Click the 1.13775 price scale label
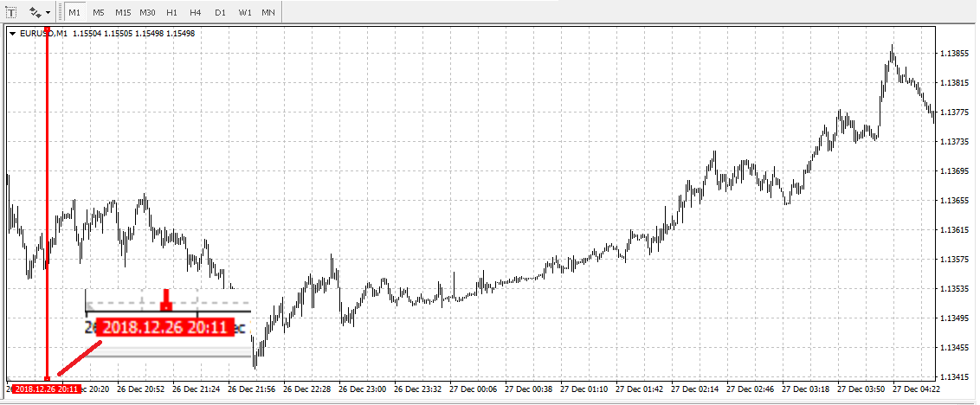This screenshot has width=980, height=405. click(954, 112)
